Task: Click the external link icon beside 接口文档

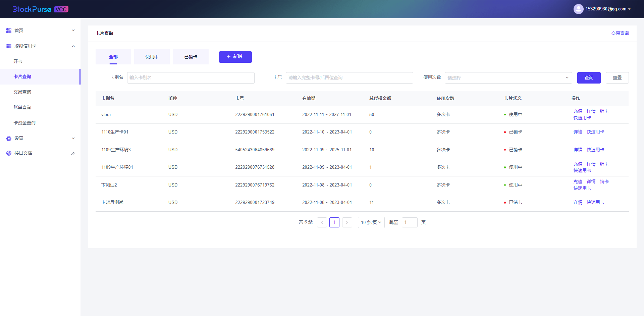Action: tap(73, 154)
